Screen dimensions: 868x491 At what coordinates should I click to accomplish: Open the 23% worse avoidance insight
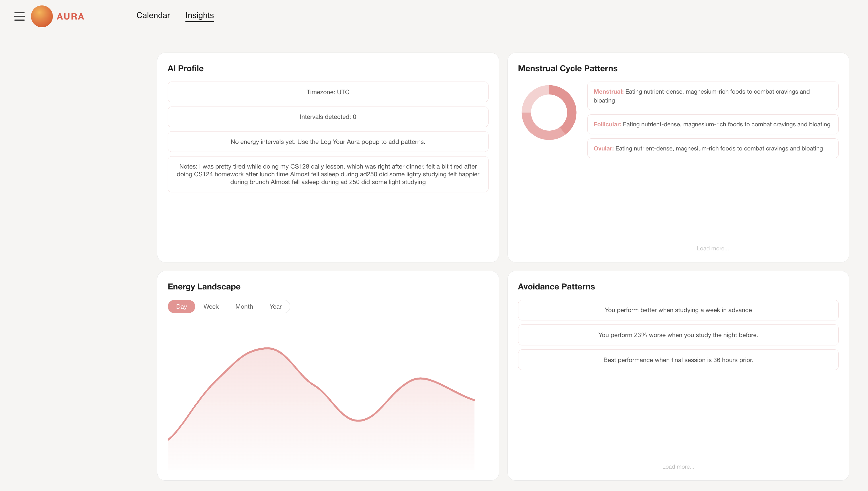pyautogui.click(x=678, y=335)
